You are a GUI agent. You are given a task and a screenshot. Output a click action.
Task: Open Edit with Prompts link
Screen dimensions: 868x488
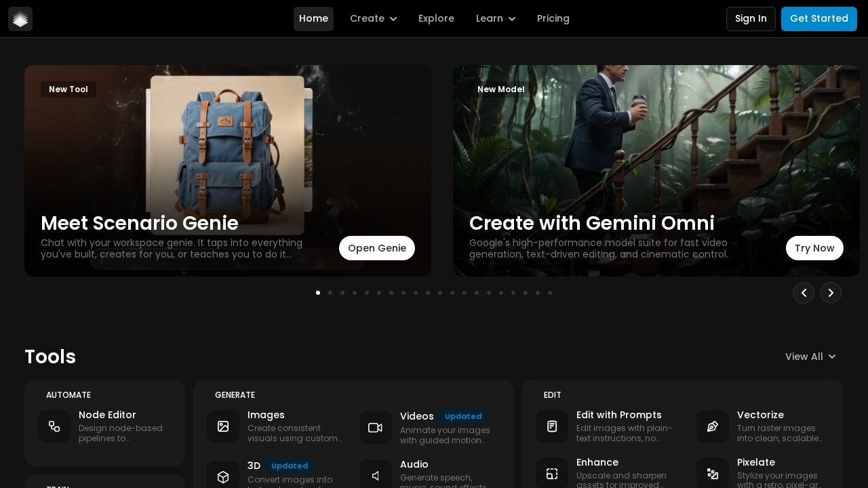pyautogui.click(x=619, y=415)
